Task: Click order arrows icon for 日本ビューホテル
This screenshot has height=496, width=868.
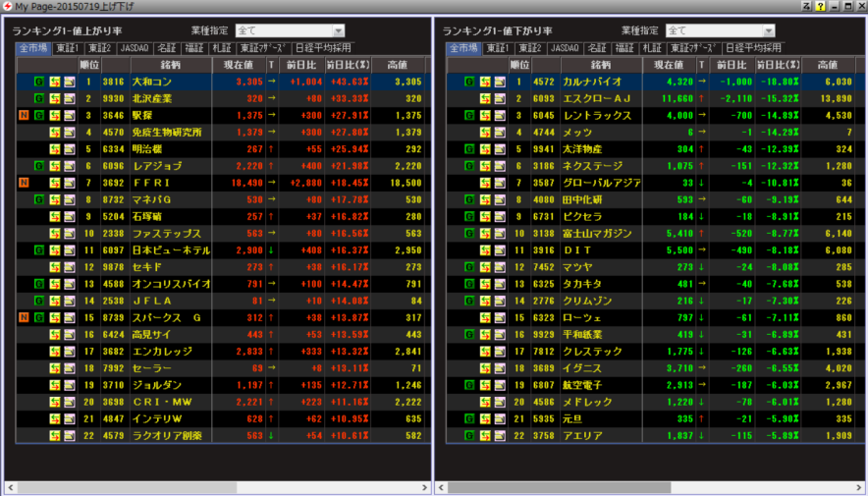Action: click(x=54, y=250)
